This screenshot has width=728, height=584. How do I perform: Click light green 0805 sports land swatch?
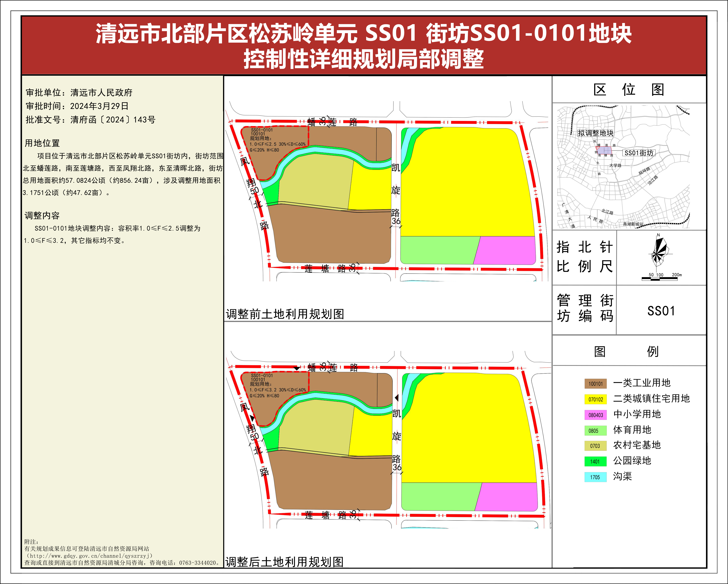595,430
